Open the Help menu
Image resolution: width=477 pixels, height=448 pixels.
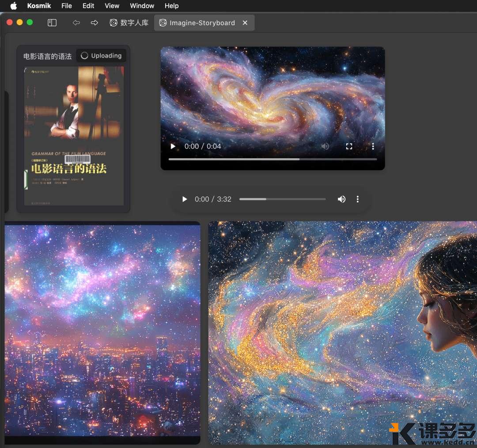(171, 6)
